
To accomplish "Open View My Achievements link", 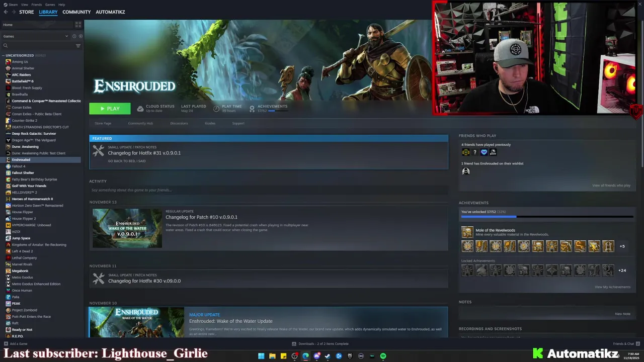I will pos(612,287).
